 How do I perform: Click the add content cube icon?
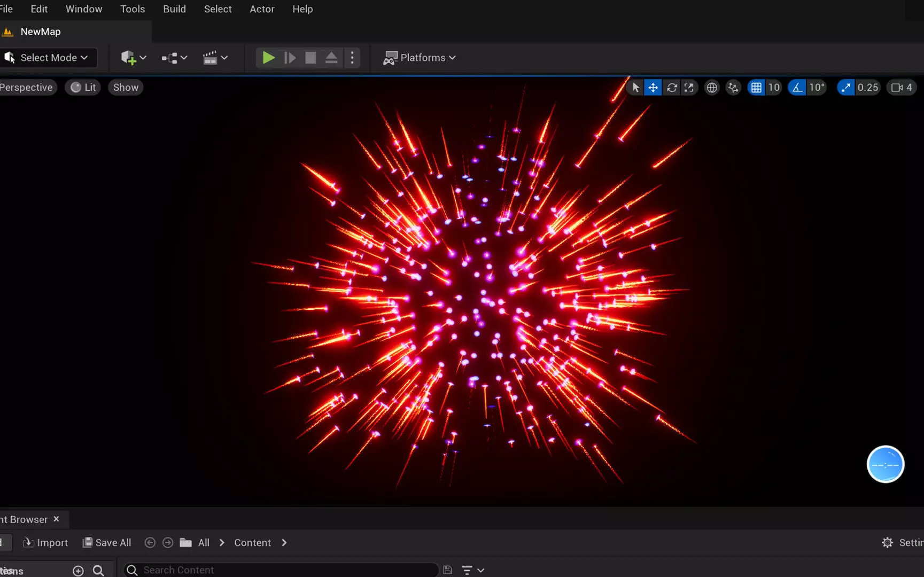128,58
